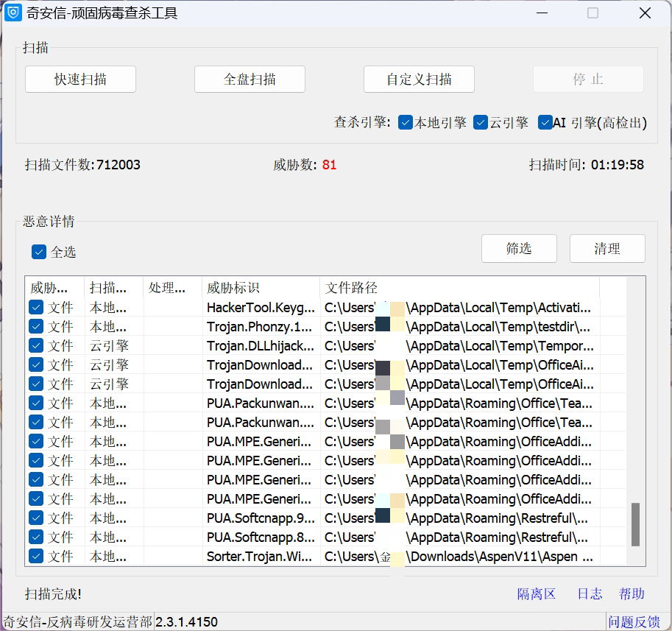Image resolution: width=672 pixels, height=631 pixels.
Task: Select the Trojan.DLLhijack... threat name
Action: (x=261, y=345)
